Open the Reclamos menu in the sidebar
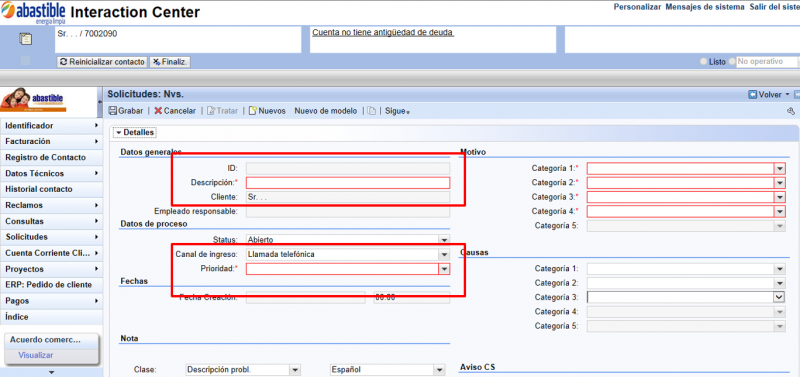Image resolution: width=800 pixels, height=377 pixels. pyautogui.click(x=51, y=205)
